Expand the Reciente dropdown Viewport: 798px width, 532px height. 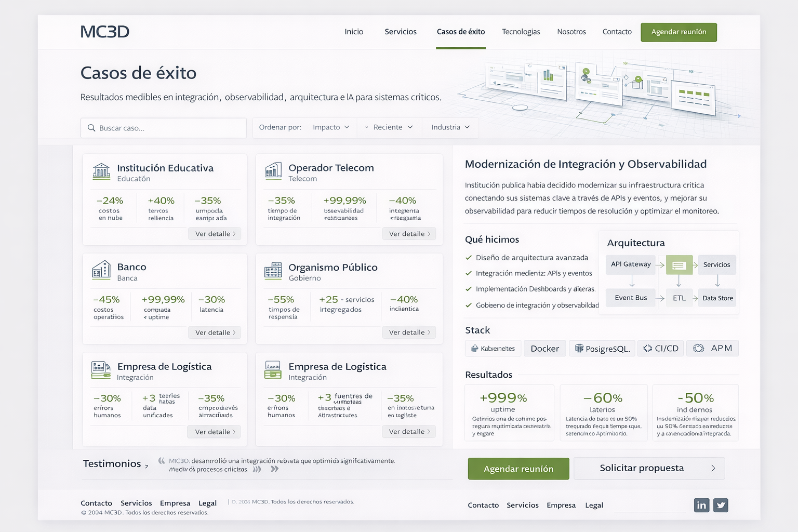click(390, 127)
